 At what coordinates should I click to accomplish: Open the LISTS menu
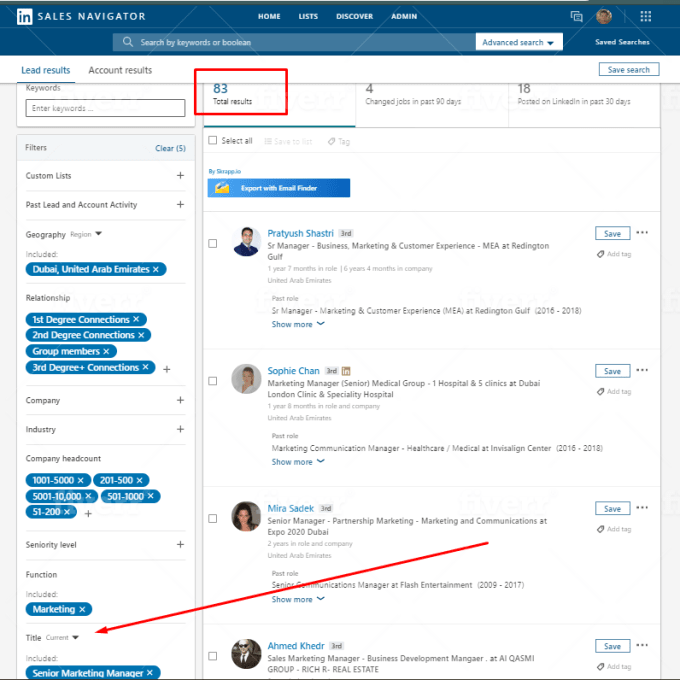(308, 16)
